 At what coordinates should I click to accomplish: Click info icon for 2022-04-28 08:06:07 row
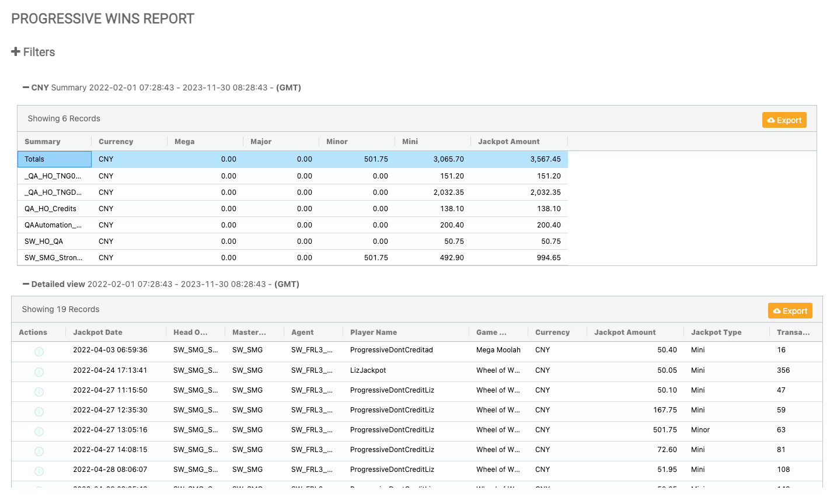coord(39,471)
